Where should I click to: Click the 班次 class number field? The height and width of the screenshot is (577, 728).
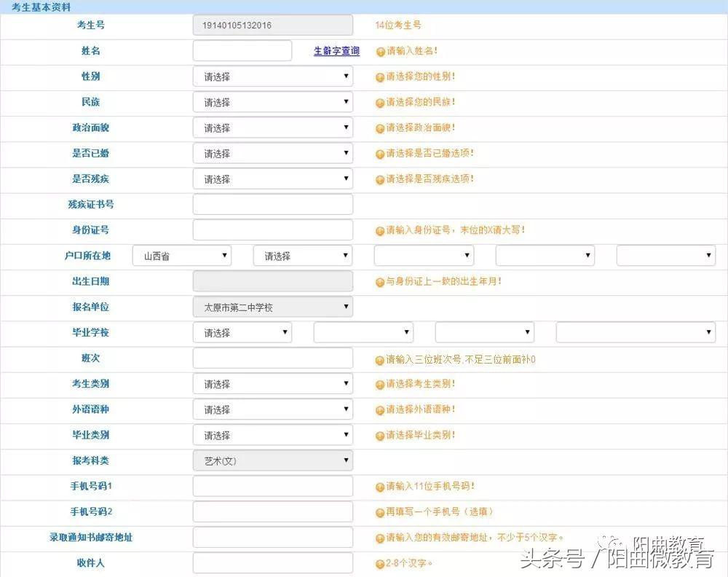(x=272, y=358)
